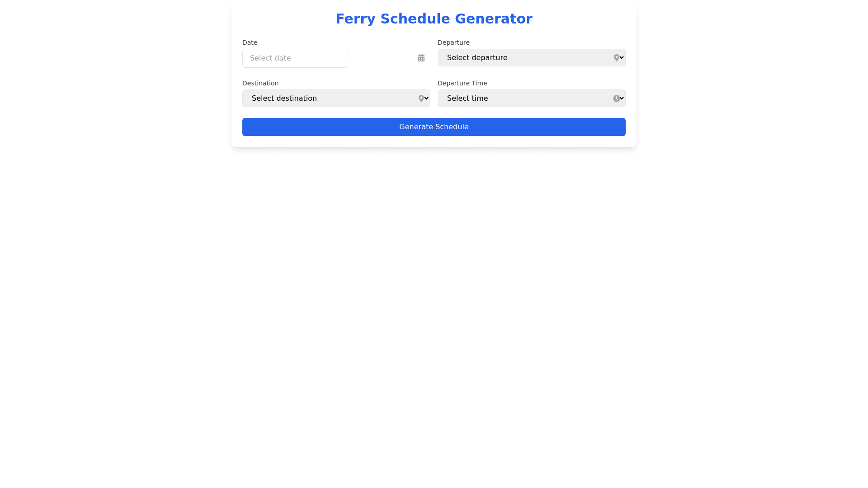The width and height of the screenshot is (868, 488).
Task: Click the 'Date' field label
Action: [250, 42]
